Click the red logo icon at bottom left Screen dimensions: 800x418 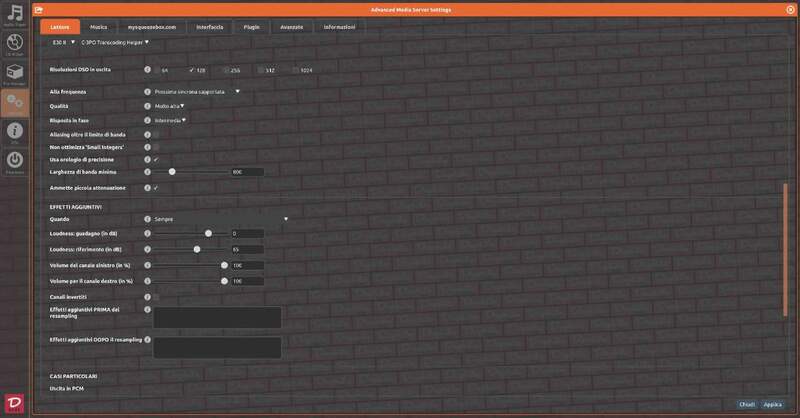pyautogui.click(x=15, y=402)
